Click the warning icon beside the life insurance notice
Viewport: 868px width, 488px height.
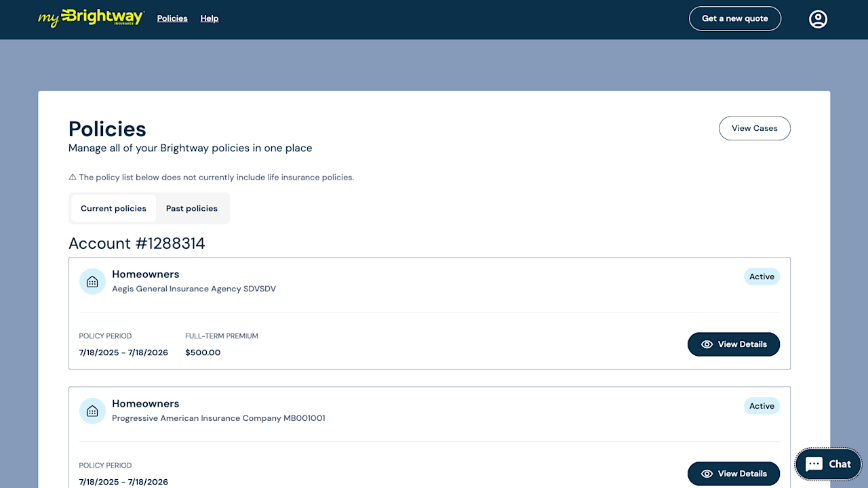point(73,178)
